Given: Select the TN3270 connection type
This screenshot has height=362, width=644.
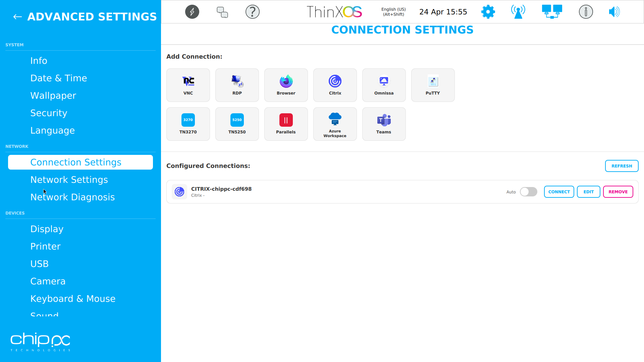Looking at the screenshot, I should pyautogui.click(x=188, y=124).
